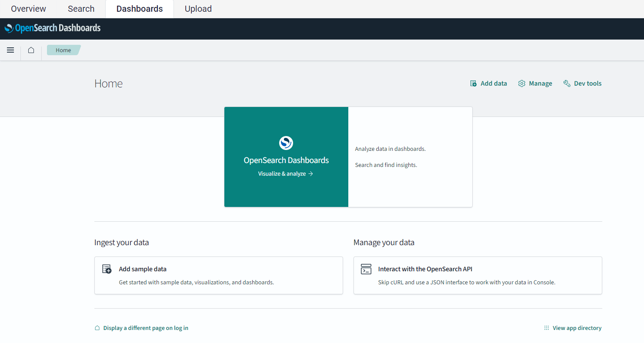Click the console icon in API card
This screenshot has height=343, width=644.
tap(366, 269)
